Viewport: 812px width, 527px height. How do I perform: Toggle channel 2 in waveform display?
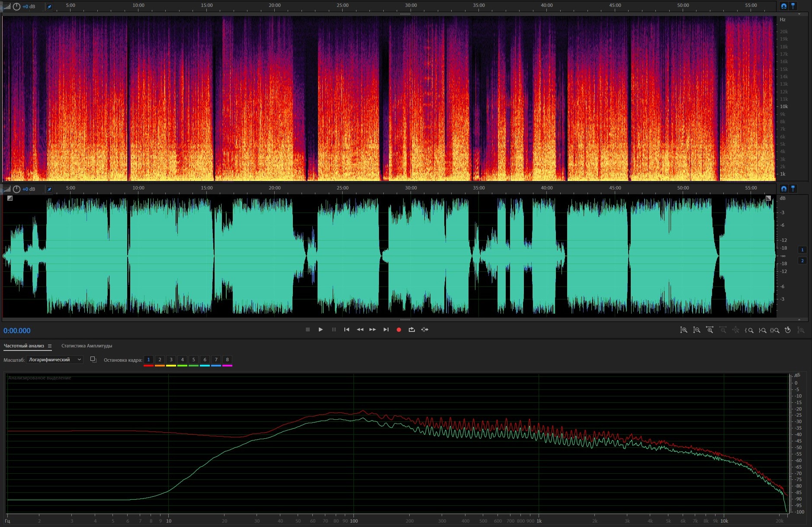tap(802, 260)
